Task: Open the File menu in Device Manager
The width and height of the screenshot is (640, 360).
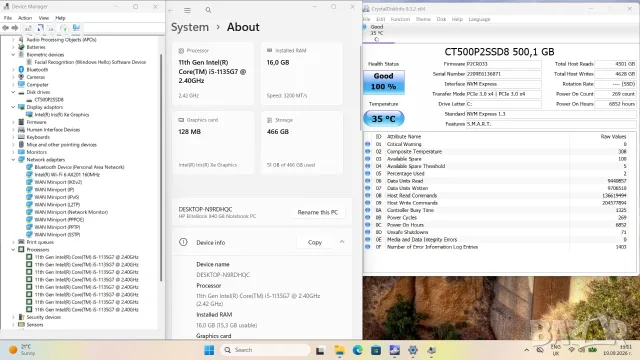Action: pos(8,18)
